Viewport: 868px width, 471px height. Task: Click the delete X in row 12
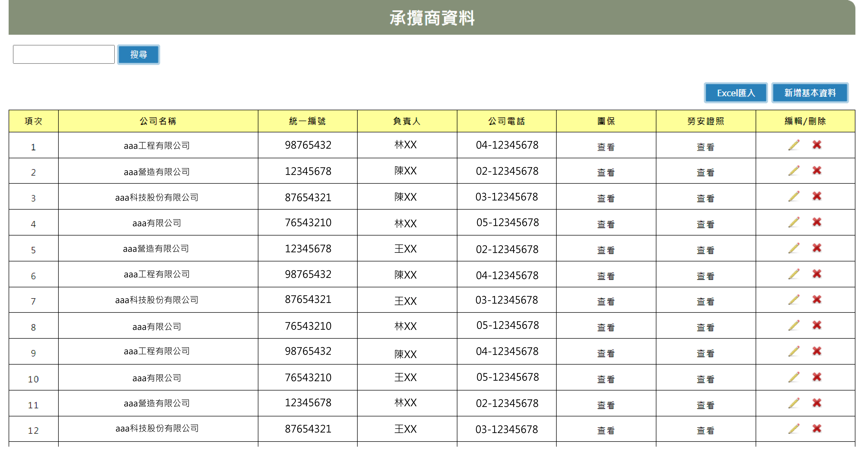click(x=817, y=428)
